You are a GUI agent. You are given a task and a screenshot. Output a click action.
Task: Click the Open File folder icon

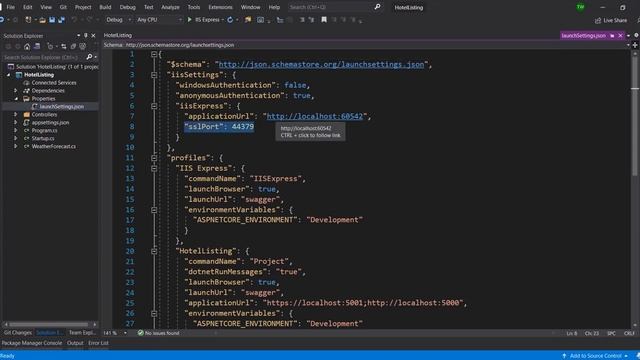pyautogui.click(x=42, y=20)
